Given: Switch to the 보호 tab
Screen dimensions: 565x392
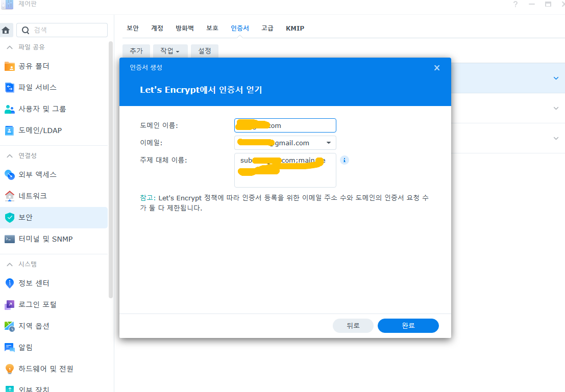Looking at the screenshot, I should [x=212, y=28].
